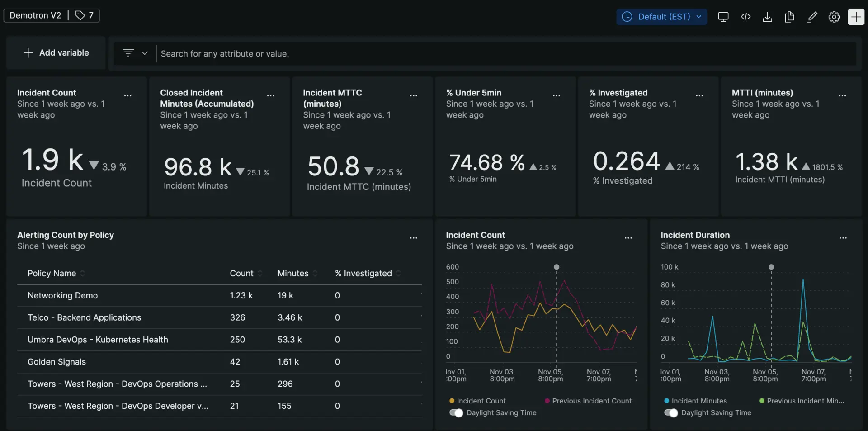Click the Incident Minutes legend color dot

[x=666, y=401]
